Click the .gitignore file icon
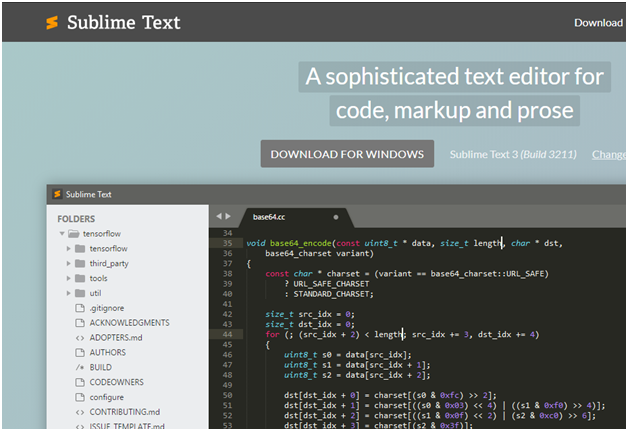The height and width of the screenshot is (431, 628). [80, 308]
